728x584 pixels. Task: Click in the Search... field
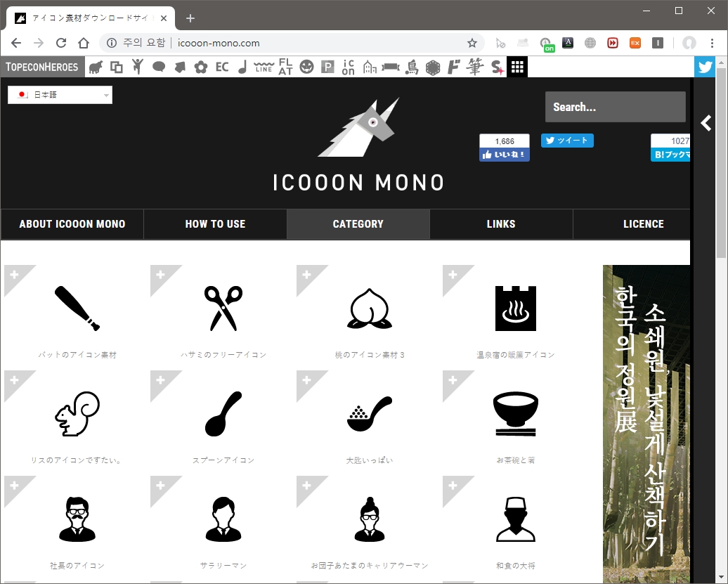(x=615, y=107)
